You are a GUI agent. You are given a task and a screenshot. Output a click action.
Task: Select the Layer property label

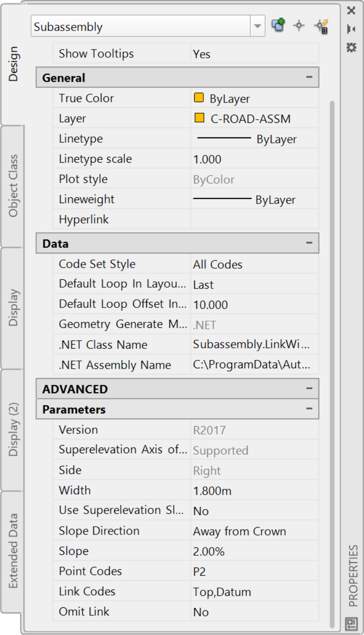(72, 119)
